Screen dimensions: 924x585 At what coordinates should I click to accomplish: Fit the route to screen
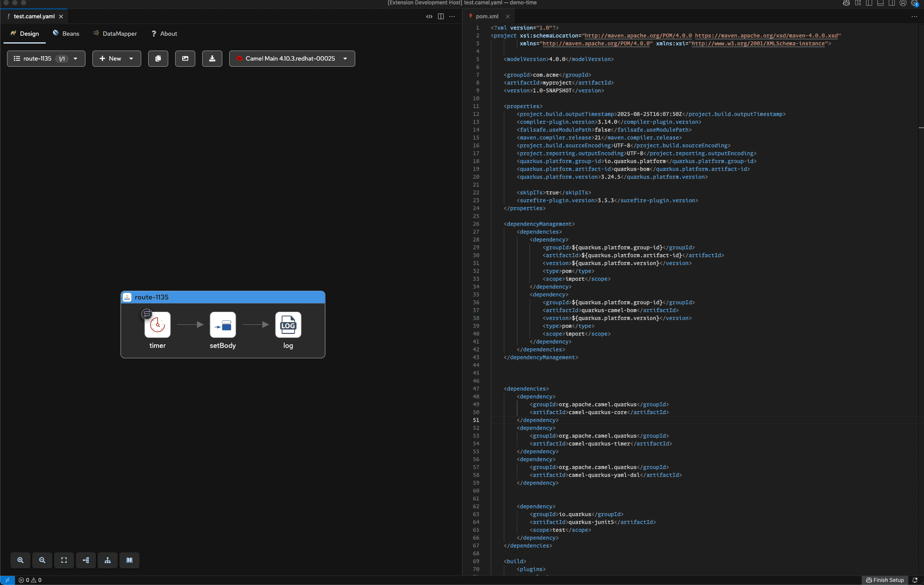pyautogui.click(x=64, y=560)
